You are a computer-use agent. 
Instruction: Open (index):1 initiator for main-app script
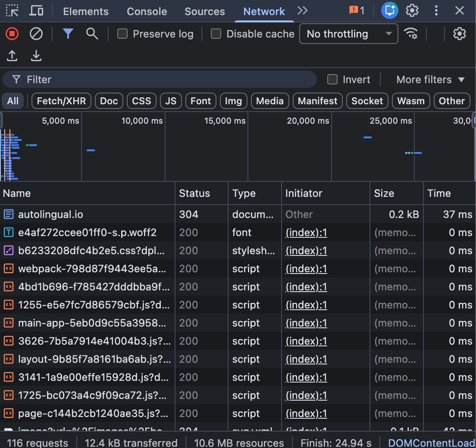306,323
